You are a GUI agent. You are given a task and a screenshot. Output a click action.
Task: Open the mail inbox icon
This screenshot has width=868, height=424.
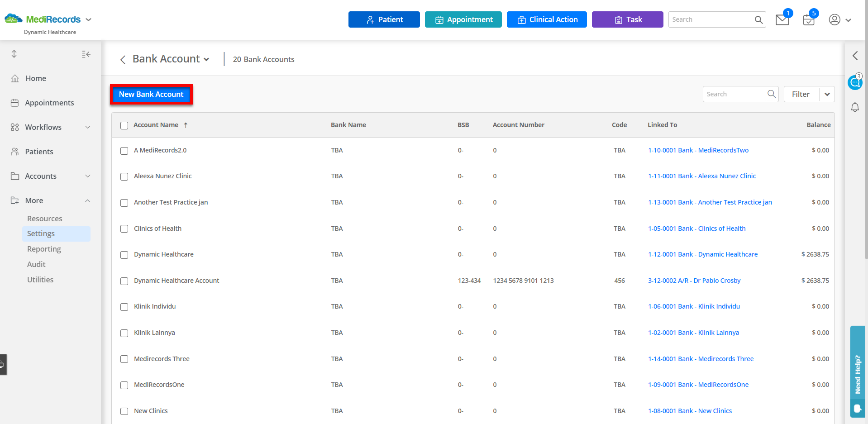[x=782, y=20]
